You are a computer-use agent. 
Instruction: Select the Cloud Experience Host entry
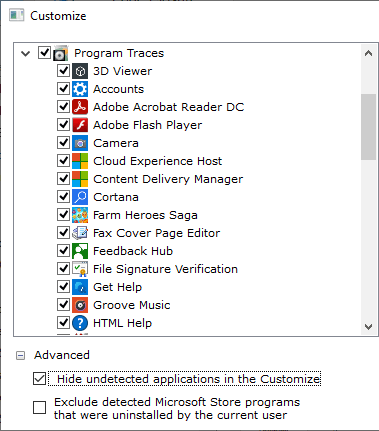tap(158, 161)
